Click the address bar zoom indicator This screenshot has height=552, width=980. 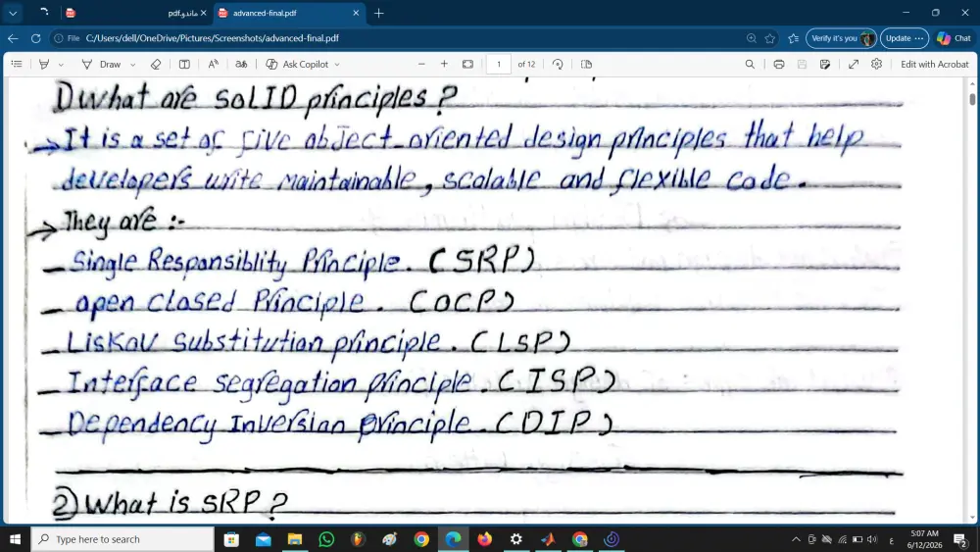tap(752, 38)
